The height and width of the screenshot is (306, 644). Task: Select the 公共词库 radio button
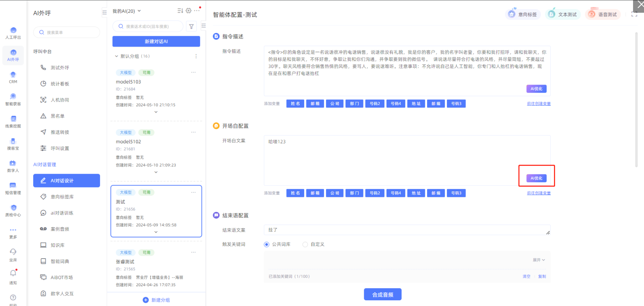[267, 244]
